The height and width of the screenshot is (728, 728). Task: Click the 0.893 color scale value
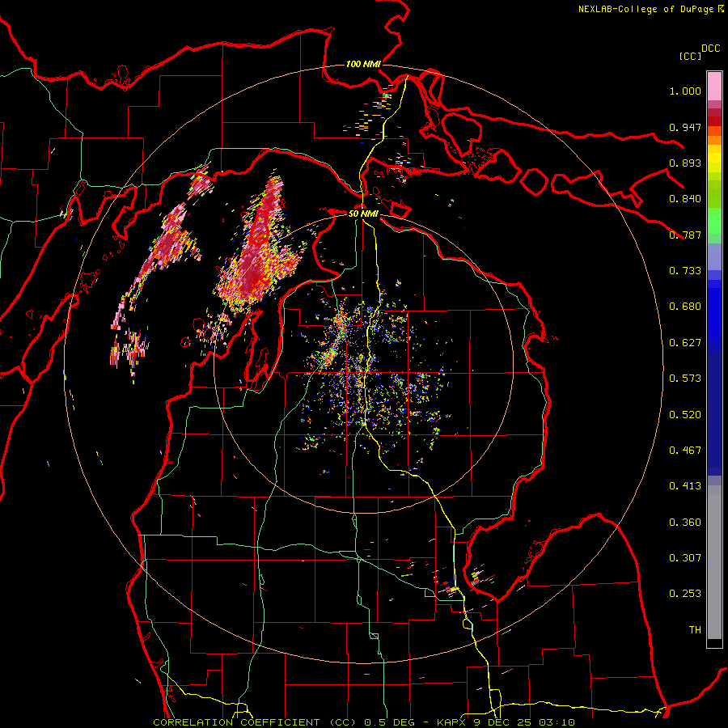click(685, 163)
